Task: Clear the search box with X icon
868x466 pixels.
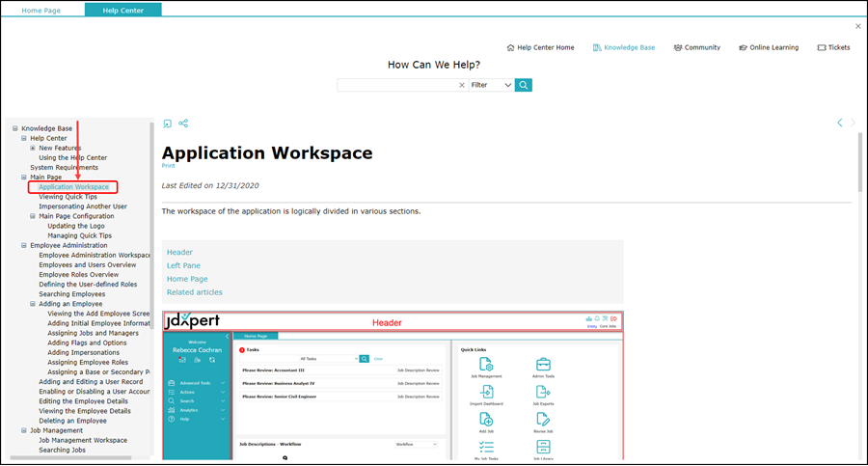Action: tap(461, 85)
